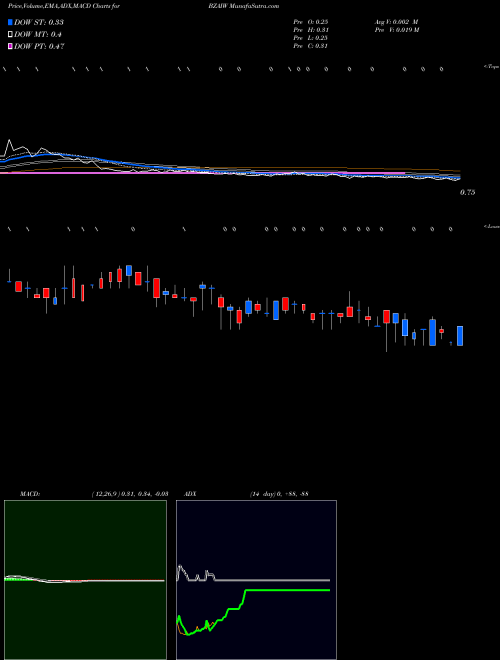Click the blue DOW ST legend swatch

11,22
